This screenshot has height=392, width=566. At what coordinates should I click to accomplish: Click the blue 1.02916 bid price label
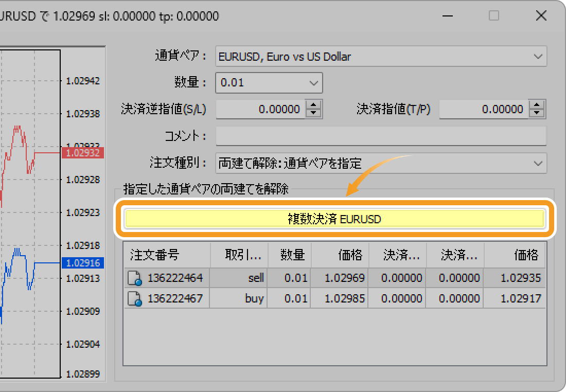click(x=82, y=263)
